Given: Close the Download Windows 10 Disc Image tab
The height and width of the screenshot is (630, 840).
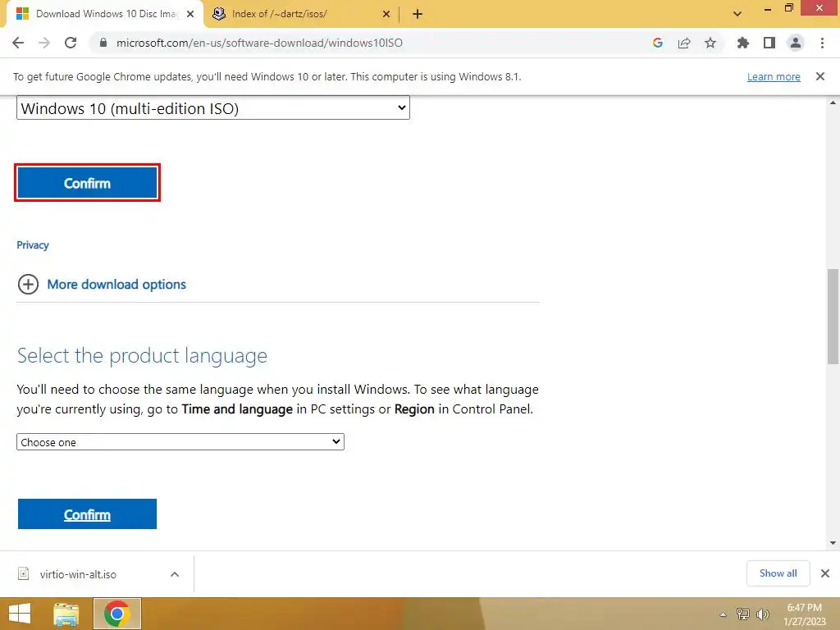Looking at the screenshot, I should click(x=190, y=14).
